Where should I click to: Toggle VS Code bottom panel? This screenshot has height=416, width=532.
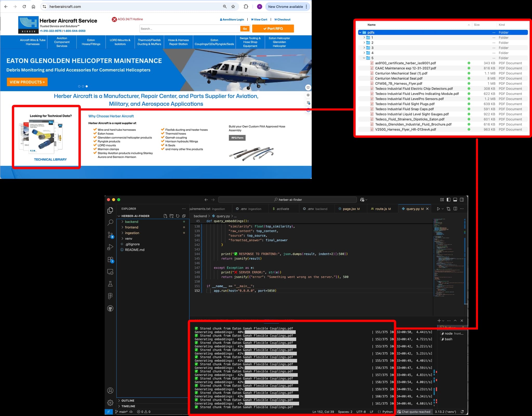coord(455,200)
